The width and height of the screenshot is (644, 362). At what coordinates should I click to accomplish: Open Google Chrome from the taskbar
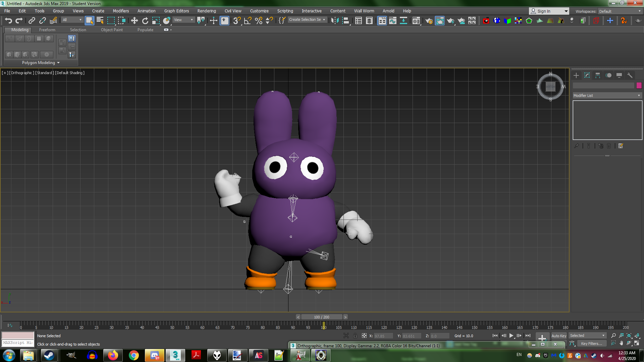133,355
